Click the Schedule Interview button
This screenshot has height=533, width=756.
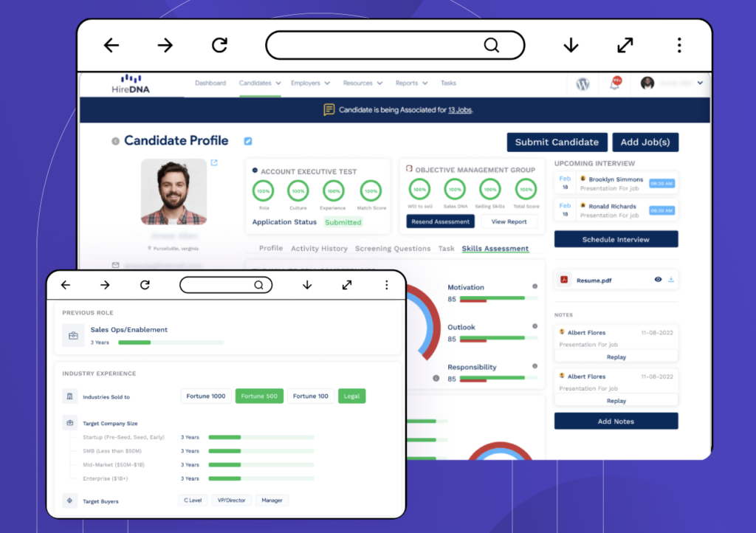coord(616,239)
